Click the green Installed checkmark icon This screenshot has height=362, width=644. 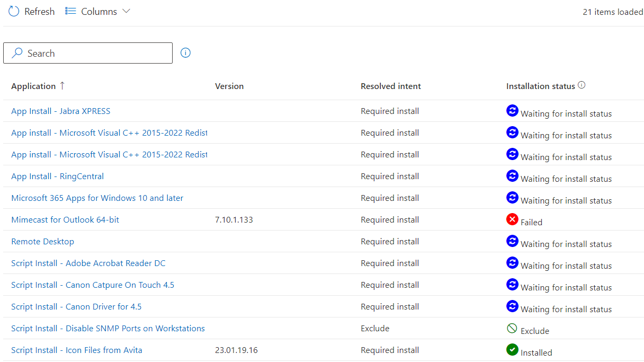click(x=512, y=350)
